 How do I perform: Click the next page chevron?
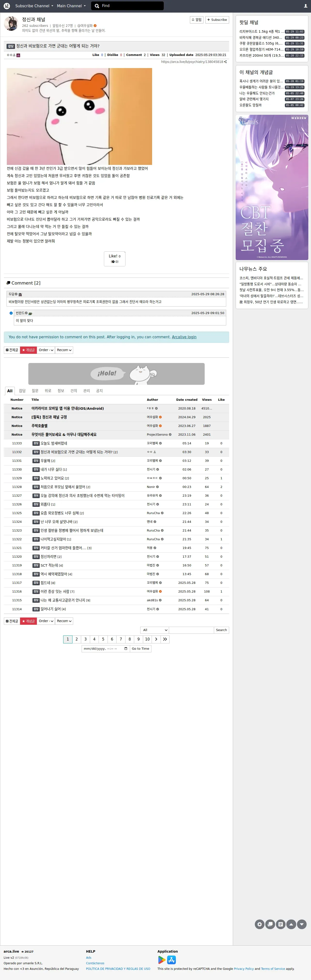(156, 639)
